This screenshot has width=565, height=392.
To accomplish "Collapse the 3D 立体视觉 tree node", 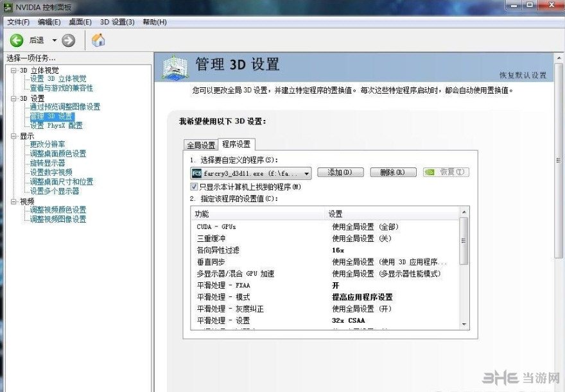I will (13, 70).
